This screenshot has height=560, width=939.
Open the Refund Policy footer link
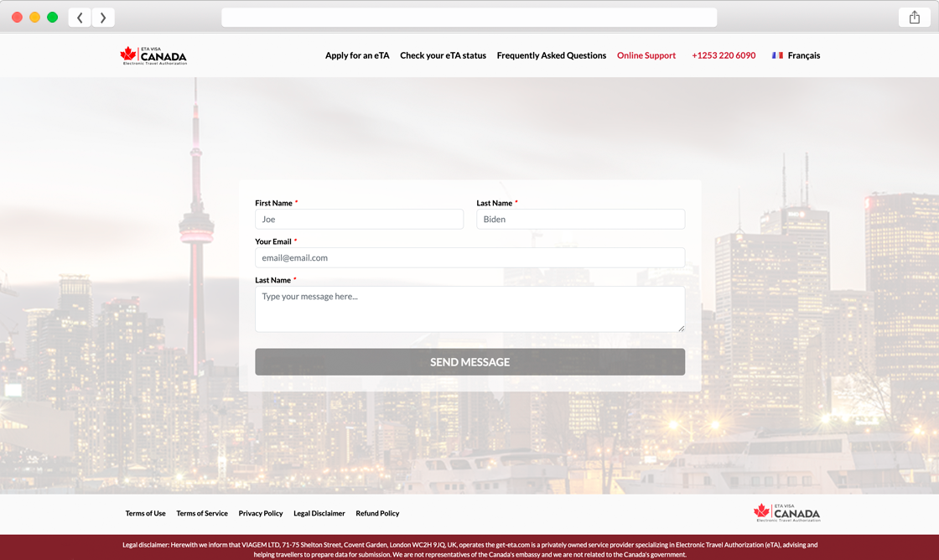pos(377,513)
